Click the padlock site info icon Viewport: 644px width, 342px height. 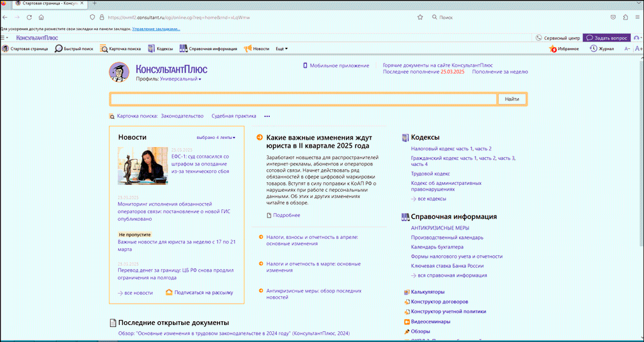point(102,18)
